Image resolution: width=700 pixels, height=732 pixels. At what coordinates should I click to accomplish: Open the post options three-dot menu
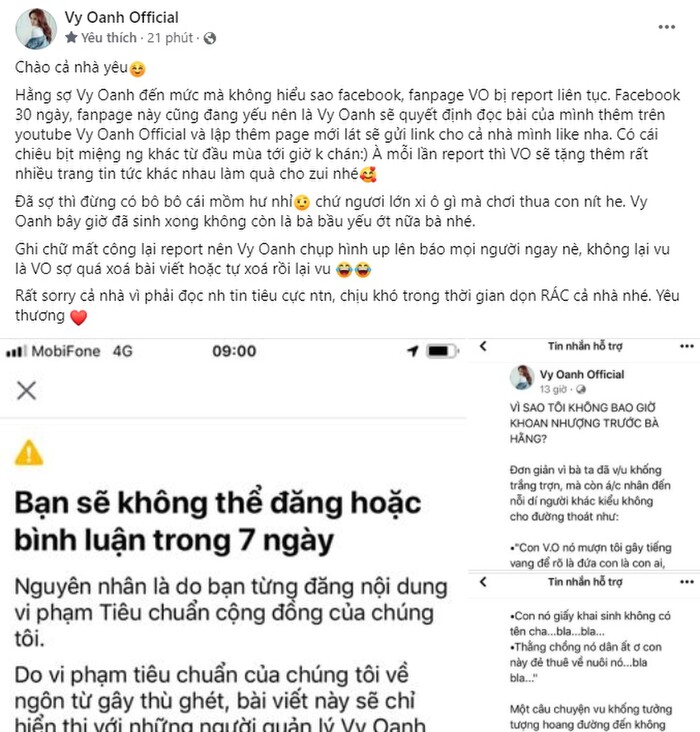tap(666, 27)
